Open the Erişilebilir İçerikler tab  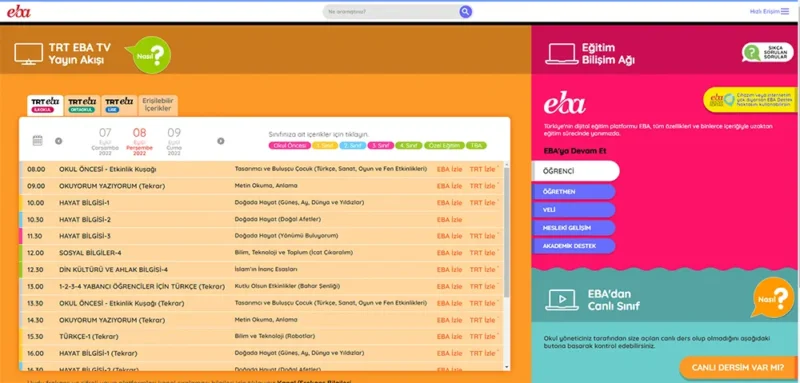pos(158,105)
